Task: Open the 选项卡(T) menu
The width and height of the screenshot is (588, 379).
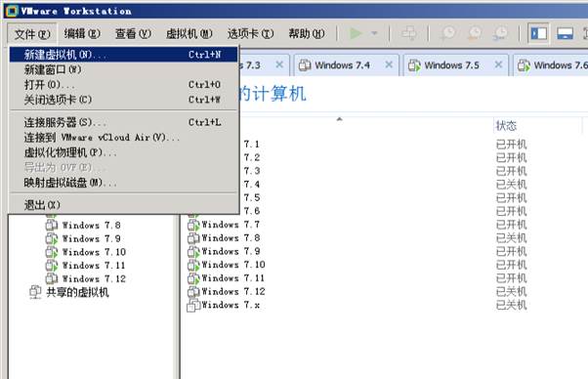Action: click(250, 34)
